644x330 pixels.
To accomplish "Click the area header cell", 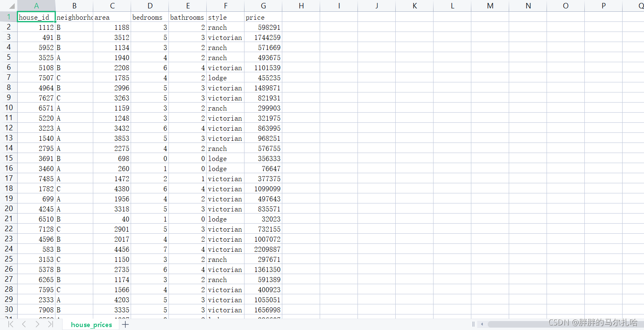I will tap(112, 17).
